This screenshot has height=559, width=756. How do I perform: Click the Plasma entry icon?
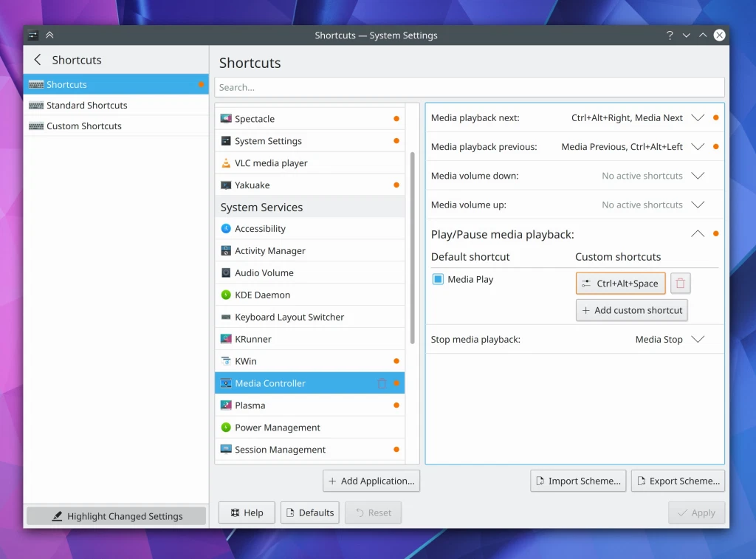(x=226, y=405)
